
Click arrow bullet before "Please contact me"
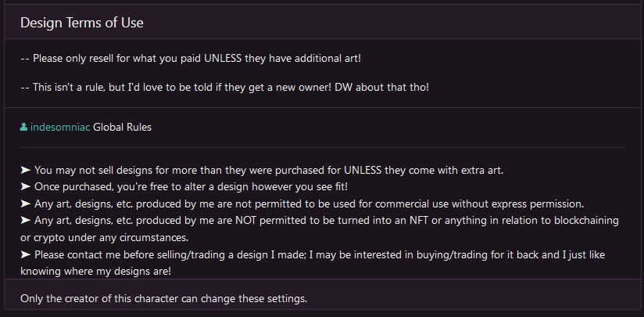point(26,254)
